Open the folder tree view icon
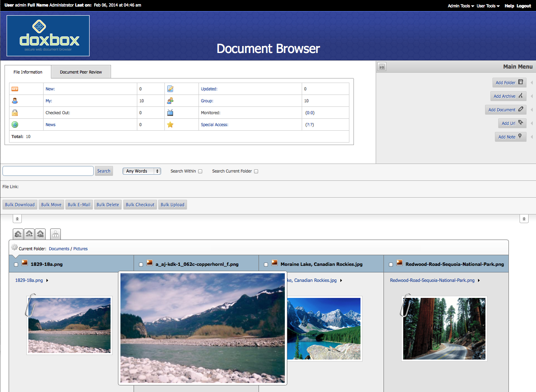 point(55,234)
